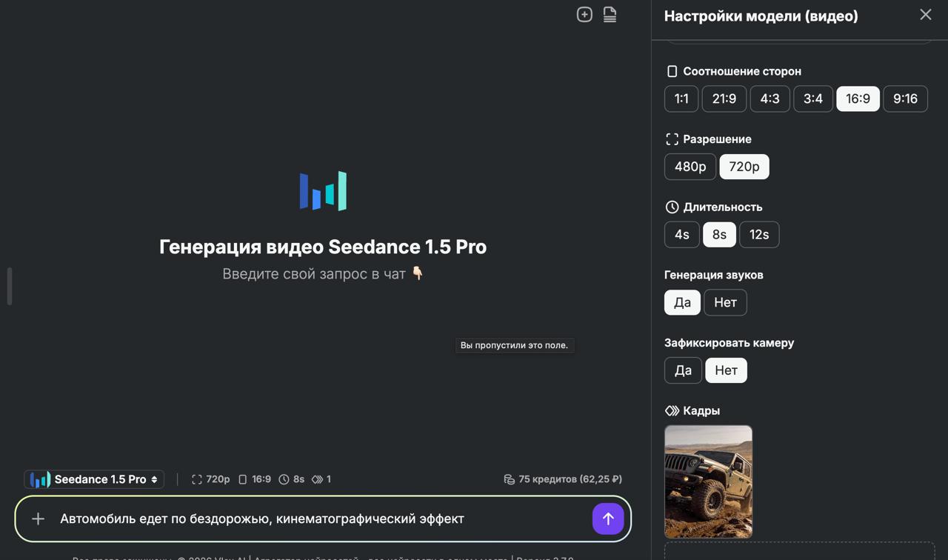
Task: Close the model settings panel
Action: tap(925, 15)
